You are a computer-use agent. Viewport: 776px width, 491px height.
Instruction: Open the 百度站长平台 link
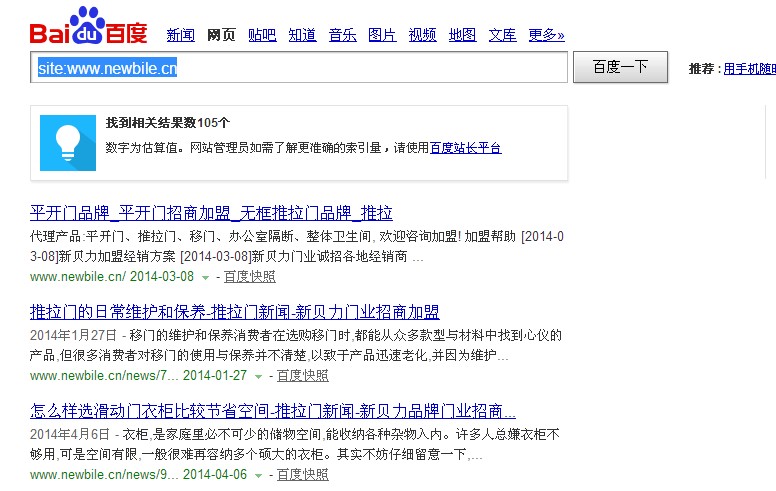tap(466, 147)
